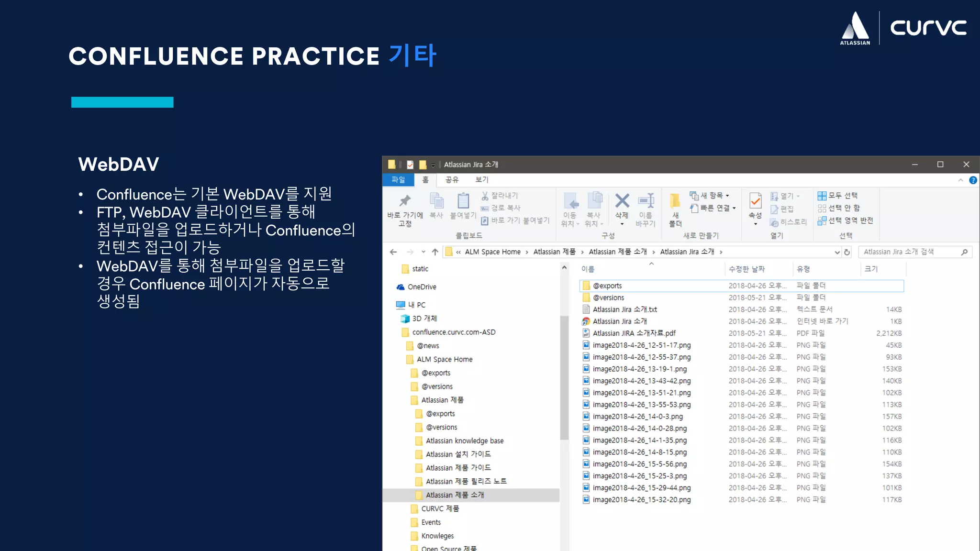The image size is (980, 551).
Task: Select CURVC 제품 folder in the tree
Action: tap(435, 509)
